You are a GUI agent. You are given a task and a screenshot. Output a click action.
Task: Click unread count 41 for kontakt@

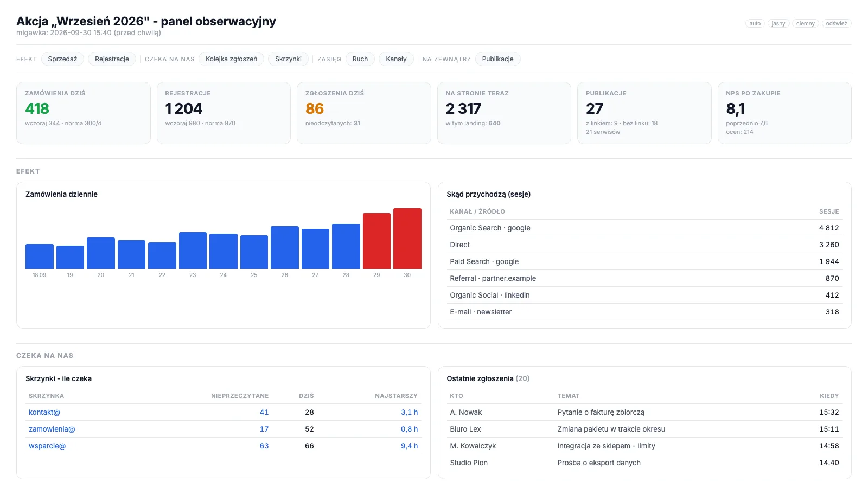[264, 412]
